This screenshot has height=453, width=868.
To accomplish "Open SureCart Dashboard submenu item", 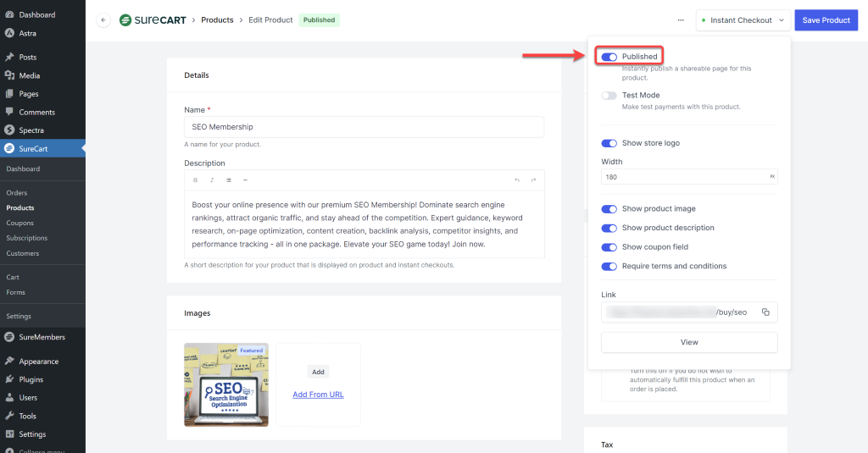I will coord(23,168).
